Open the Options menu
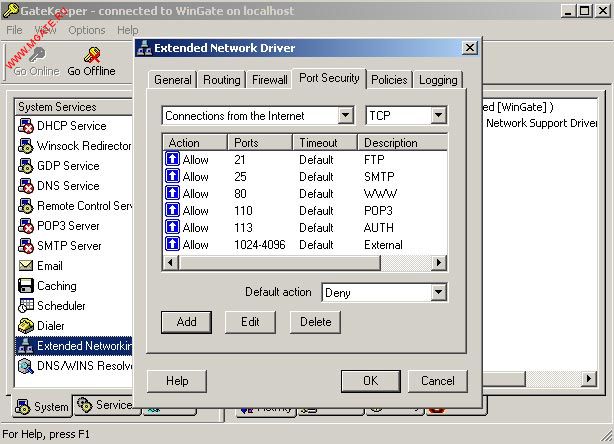 point(87,30)
